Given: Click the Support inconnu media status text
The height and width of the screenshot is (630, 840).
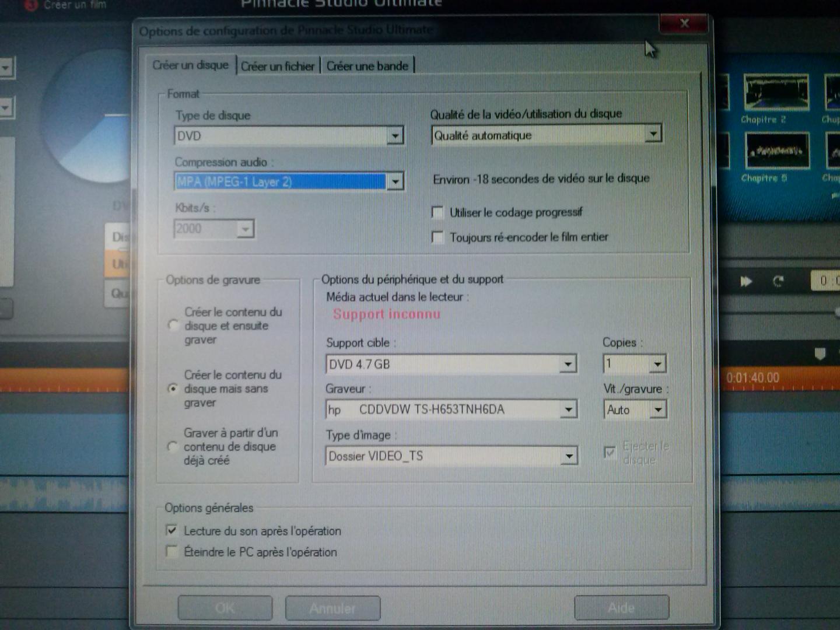Looking at the screenshot, I should tap(387, 314).
